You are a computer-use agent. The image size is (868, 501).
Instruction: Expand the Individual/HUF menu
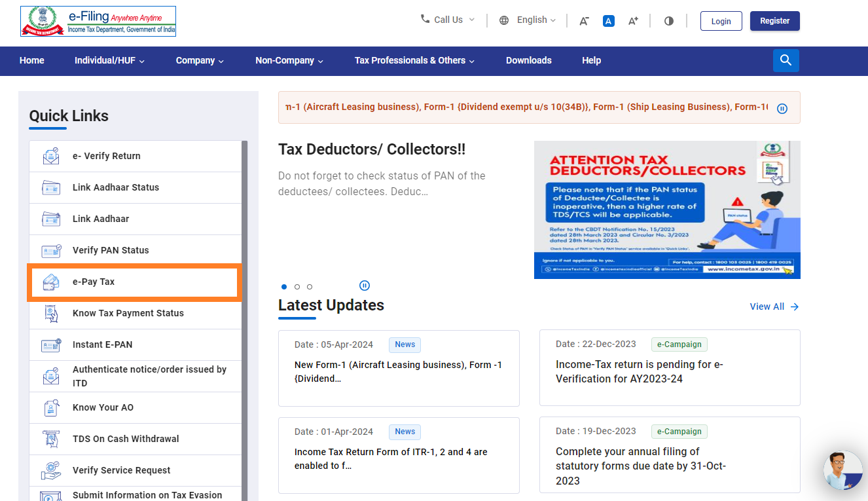point(109,60)
